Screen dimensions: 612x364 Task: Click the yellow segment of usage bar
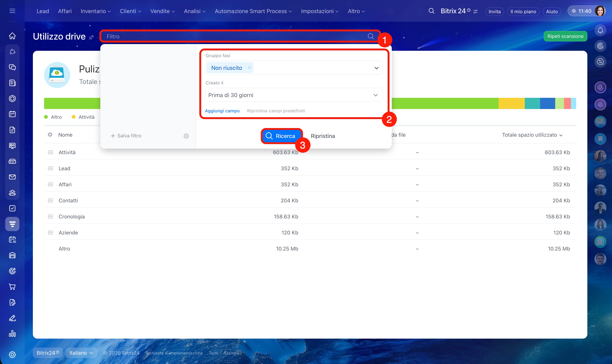(x=511, y=104)
